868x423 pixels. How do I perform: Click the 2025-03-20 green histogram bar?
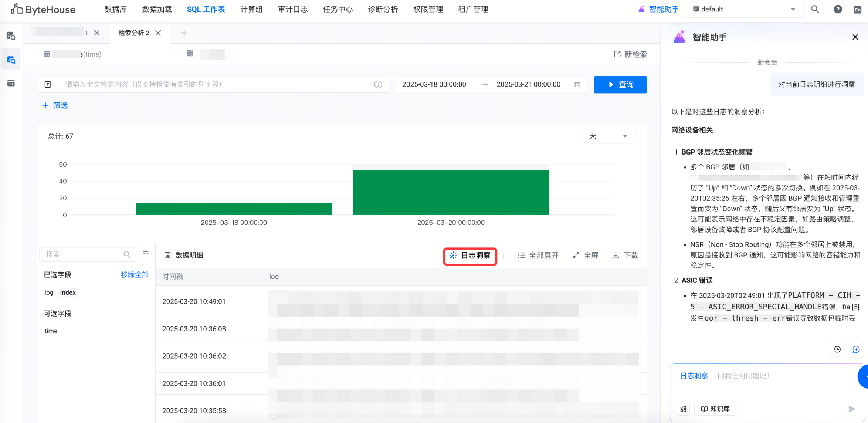coord(451,192)
